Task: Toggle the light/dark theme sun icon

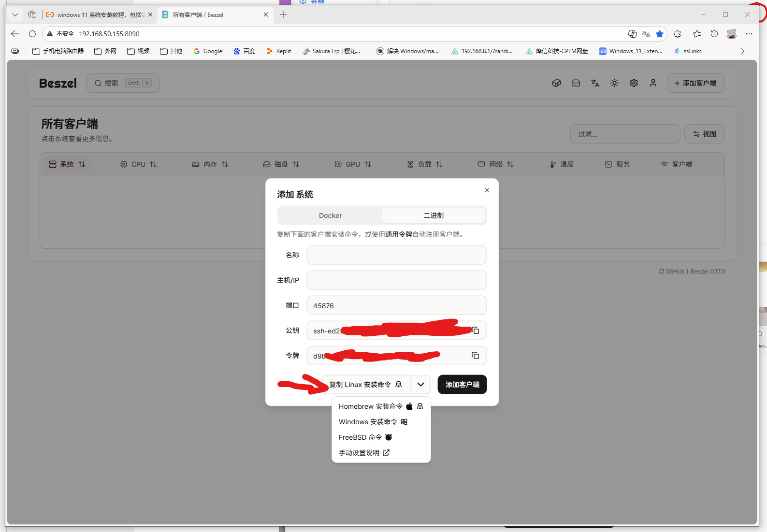Action: click(x=614, y=83)
